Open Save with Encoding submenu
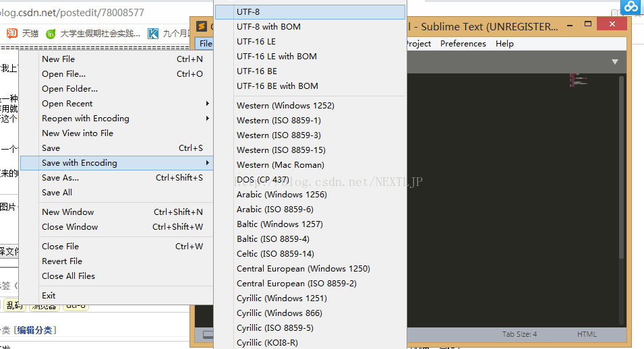Viewport: 644px width, 349px height. [x=116, y=163]
